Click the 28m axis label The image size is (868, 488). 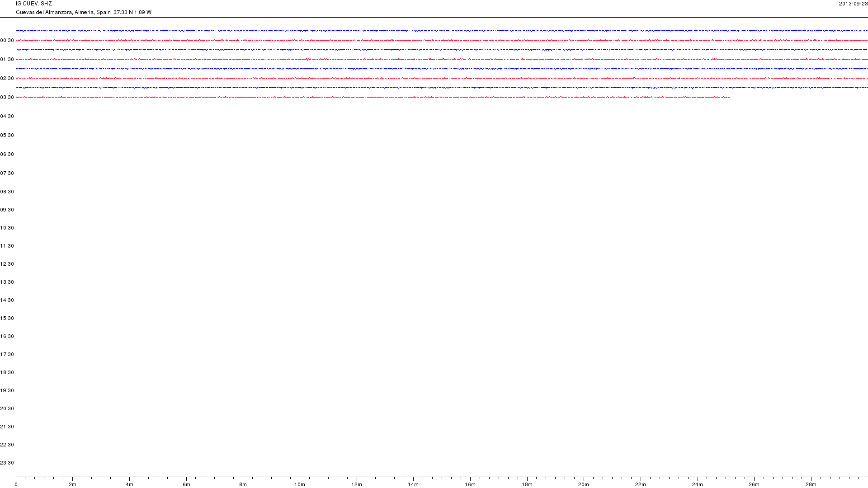coord(811,485)
